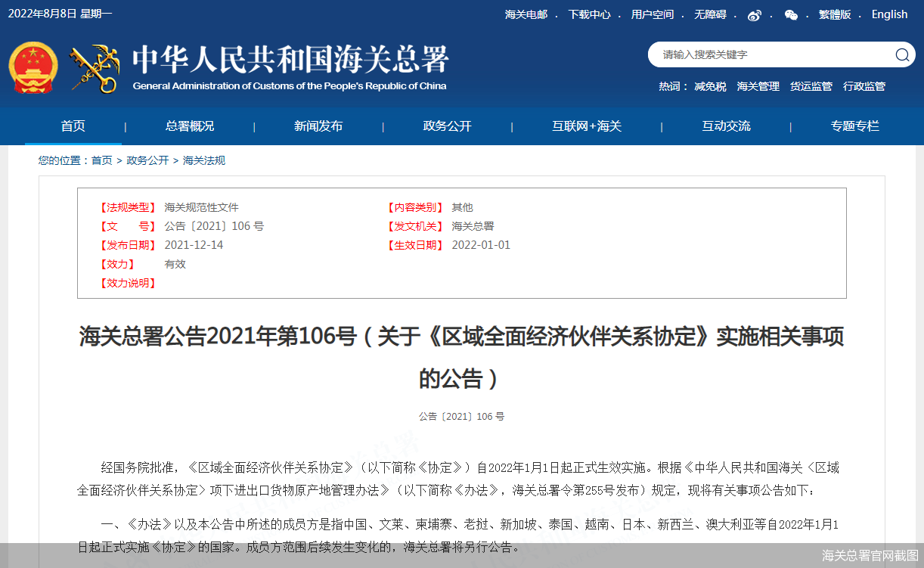Open the WeChat icon link
Screen dimensions: 924x568
(791, 15)
